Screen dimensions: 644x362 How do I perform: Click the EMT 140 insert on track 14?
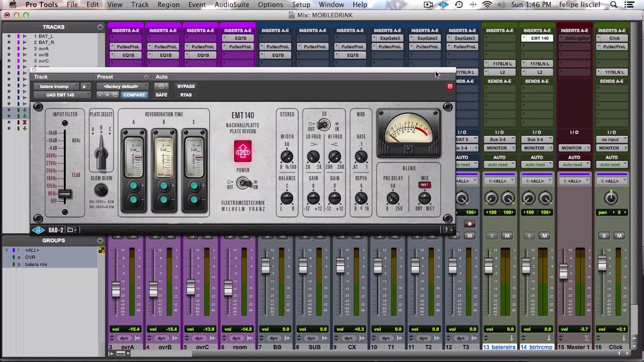click(x=537, y=38)
